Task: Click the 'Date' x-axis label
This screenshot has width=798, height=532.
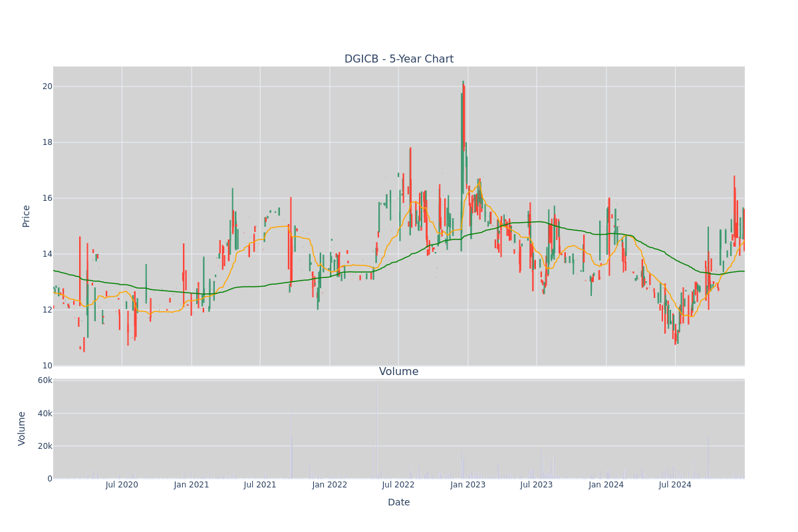Action: coord(399,503)
